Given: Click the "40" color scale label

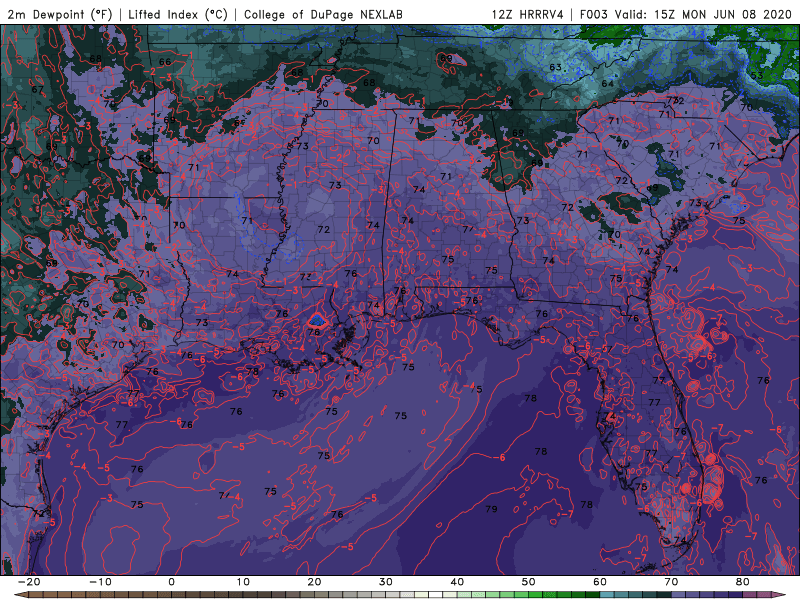Looking at the screenshot, I should 457,582.
